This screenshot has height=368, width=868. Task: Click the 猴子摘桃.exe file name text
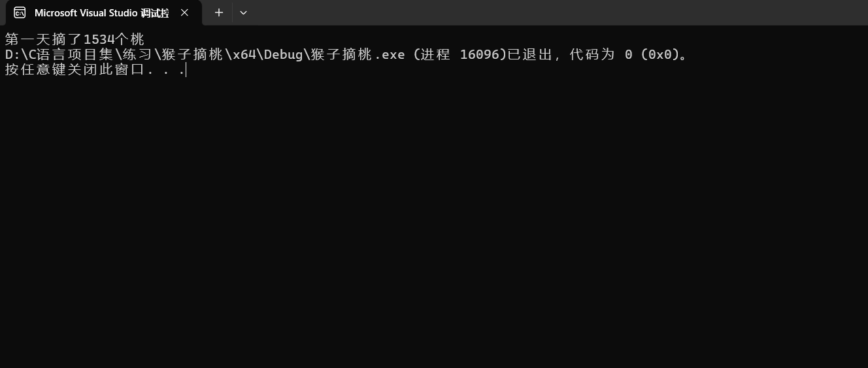pos(358,54)
